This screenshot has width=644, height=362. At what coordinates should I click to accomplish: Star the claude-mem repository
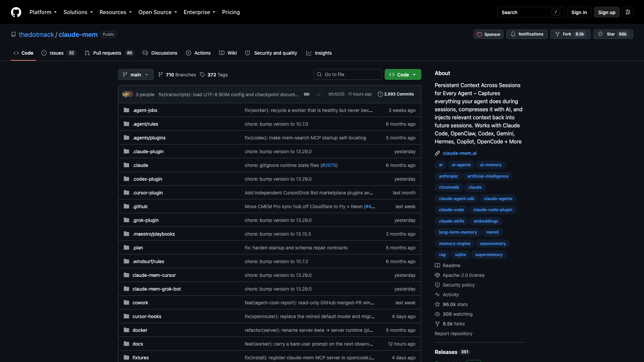pyautogui.click(x=613, y=34)
